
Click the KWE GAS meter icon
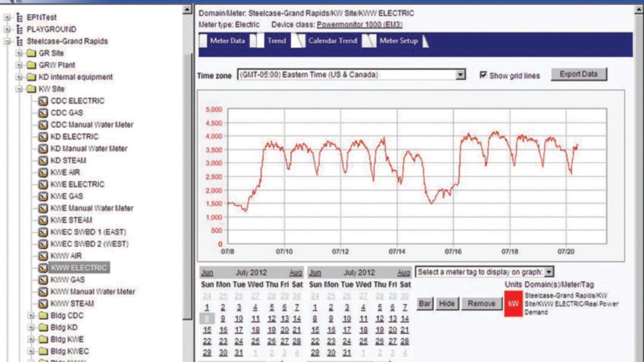pos(43,196)
